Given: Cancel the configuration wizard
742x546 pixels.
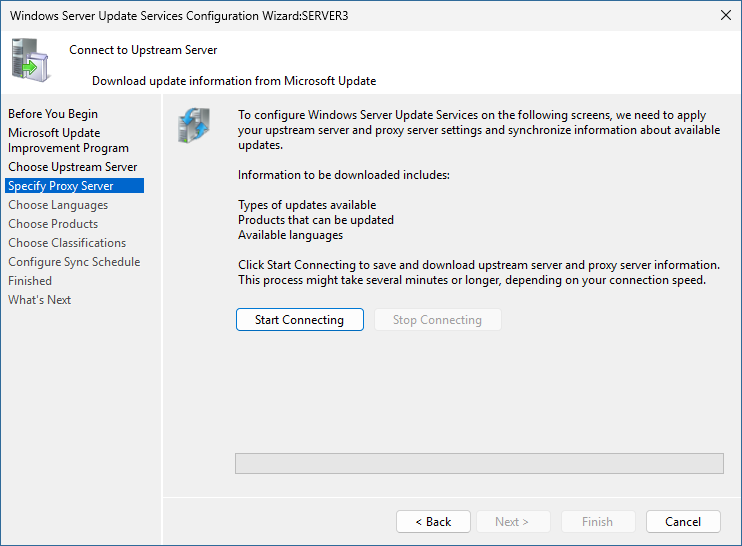Looking at the screenshot, I should tap(683, 521).
